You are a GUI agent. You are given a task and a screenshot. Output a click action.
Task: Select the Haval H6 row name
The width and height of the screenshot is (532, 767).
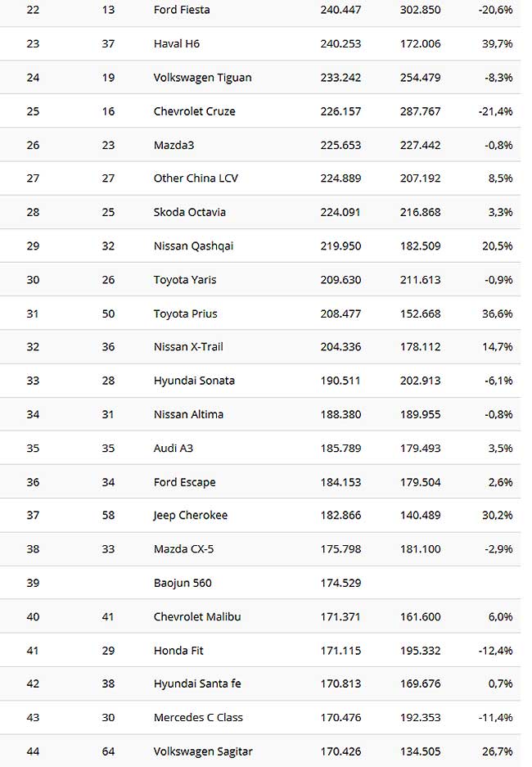(177, 43)
